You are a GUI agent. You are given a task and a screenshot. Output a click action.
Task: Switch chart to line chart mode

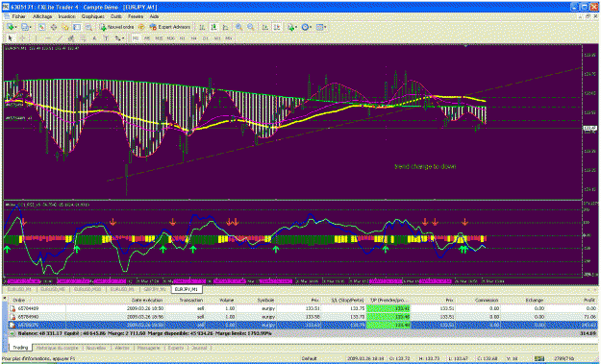(225, 27)
